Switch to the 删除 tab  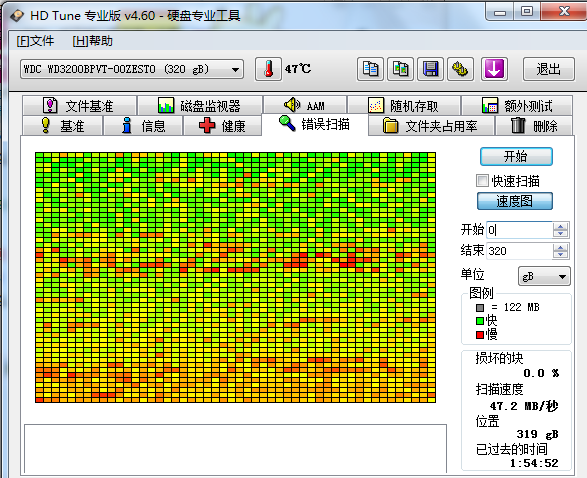(534, 126)
